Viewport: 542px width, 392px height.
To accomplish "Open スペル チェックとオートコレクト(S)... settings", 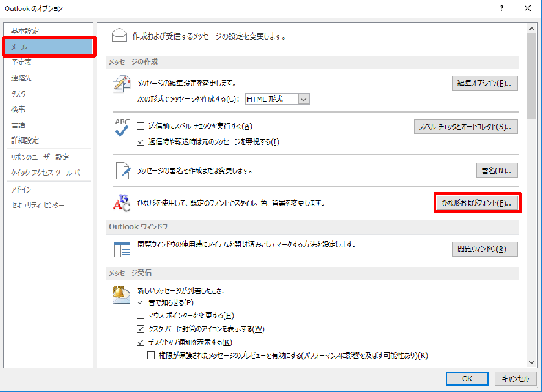I will 466,126.
